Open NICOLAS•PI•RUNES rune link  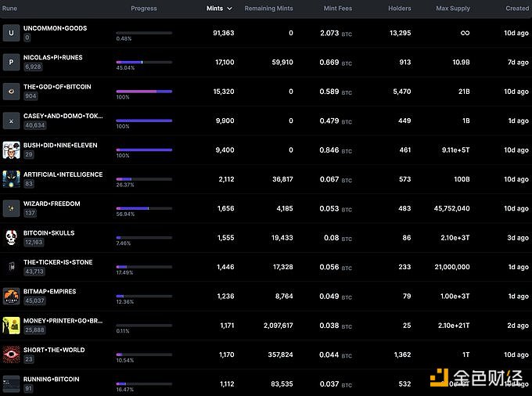(x=53, y=57)
